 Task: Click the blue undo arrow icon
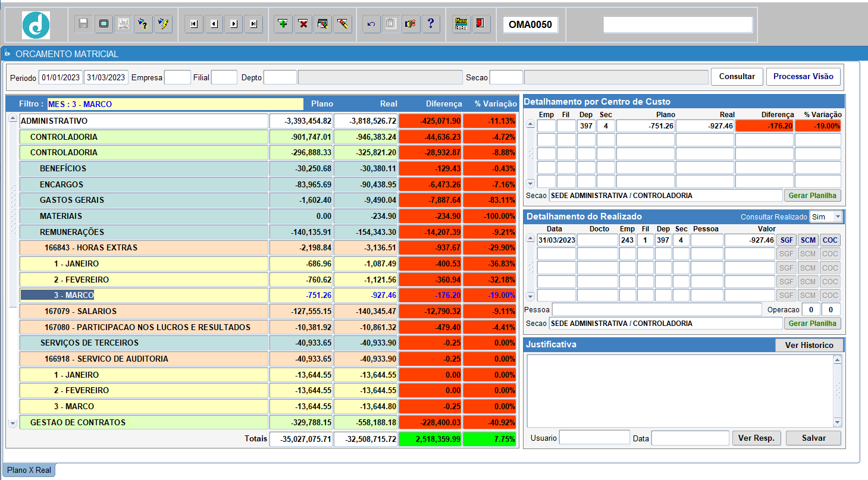(x=371, y=24)
